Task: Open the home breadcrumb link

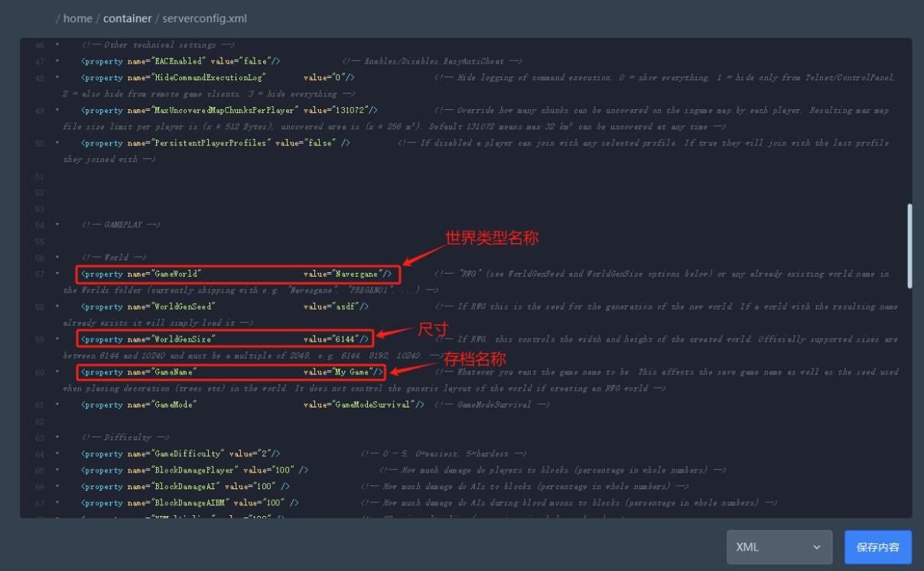Action: [x=78, y=18]
